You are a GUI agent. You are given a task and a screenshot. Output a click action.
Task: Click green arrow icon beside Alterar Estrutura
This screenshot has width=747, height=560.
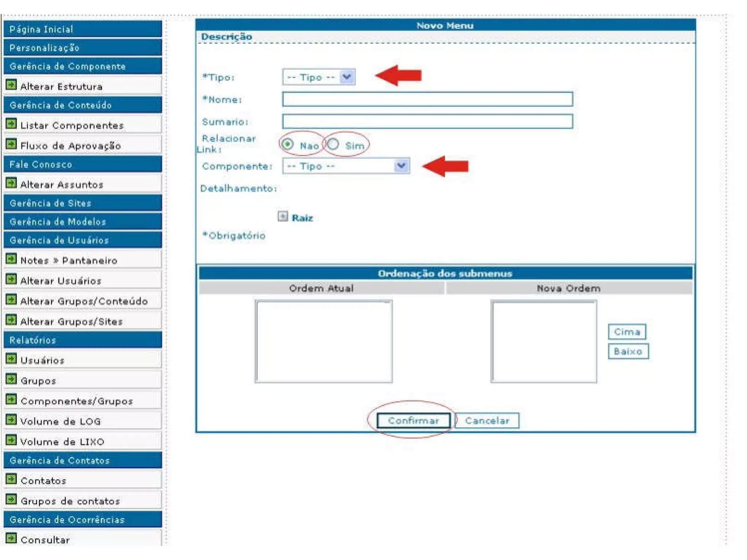11,85
